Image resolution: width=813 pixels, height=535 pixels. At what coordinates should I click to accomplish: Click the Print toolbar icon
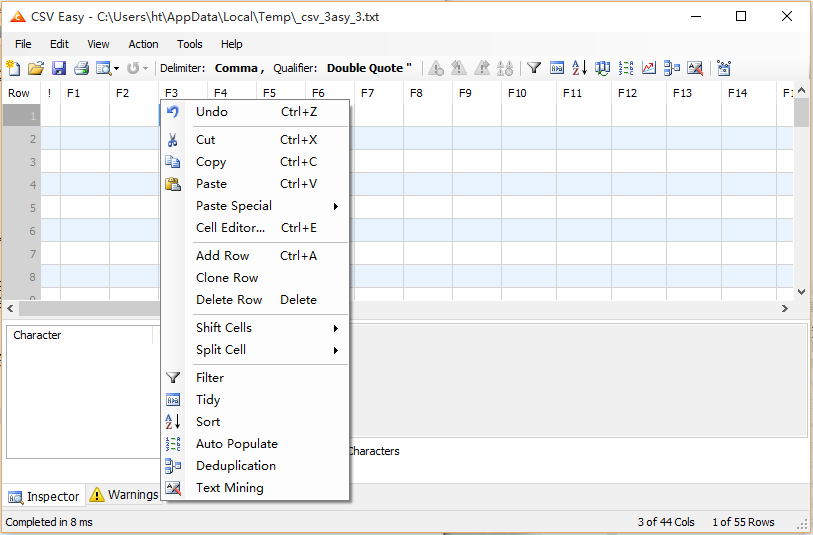(81, 68)
